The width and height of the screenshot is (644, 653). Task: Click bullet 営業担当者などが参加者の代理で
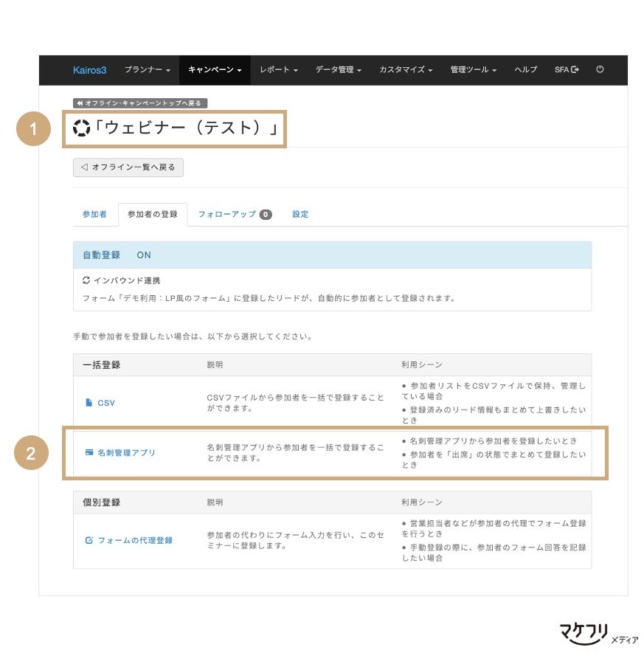(494, 528)
